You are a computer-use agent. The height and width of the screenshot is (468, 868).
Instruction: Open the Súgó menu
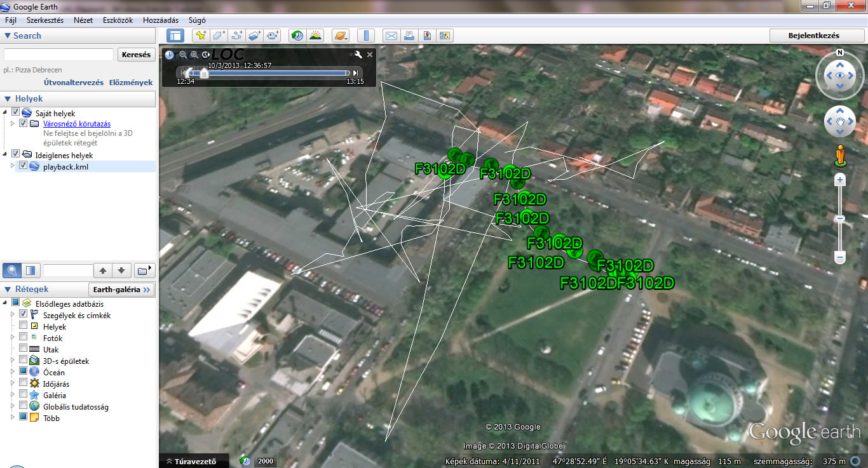pyautogui.click(x=197, y=20)
